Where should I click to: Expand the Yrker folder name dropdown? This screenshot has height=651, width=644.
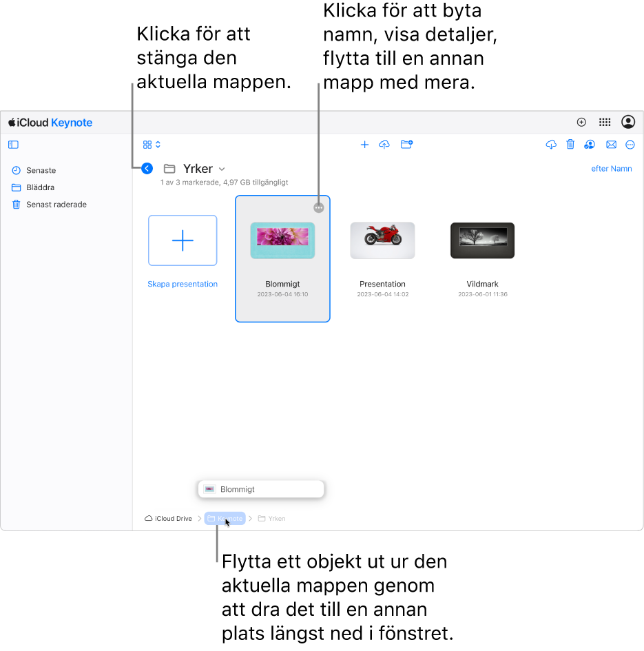click(x=222, y=169)
